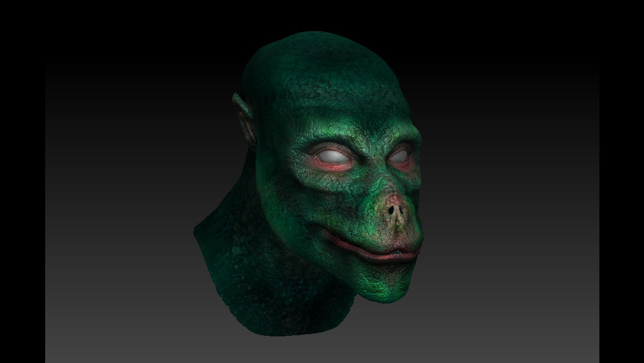Select the bottom edge of the neck base

(x=282, y=330)
